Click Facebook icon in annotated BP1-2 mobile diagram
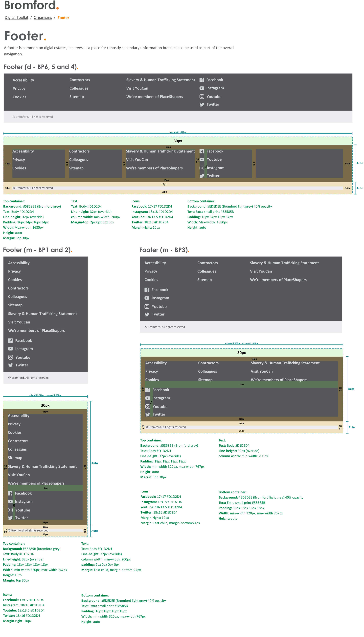 coord(10,493)
